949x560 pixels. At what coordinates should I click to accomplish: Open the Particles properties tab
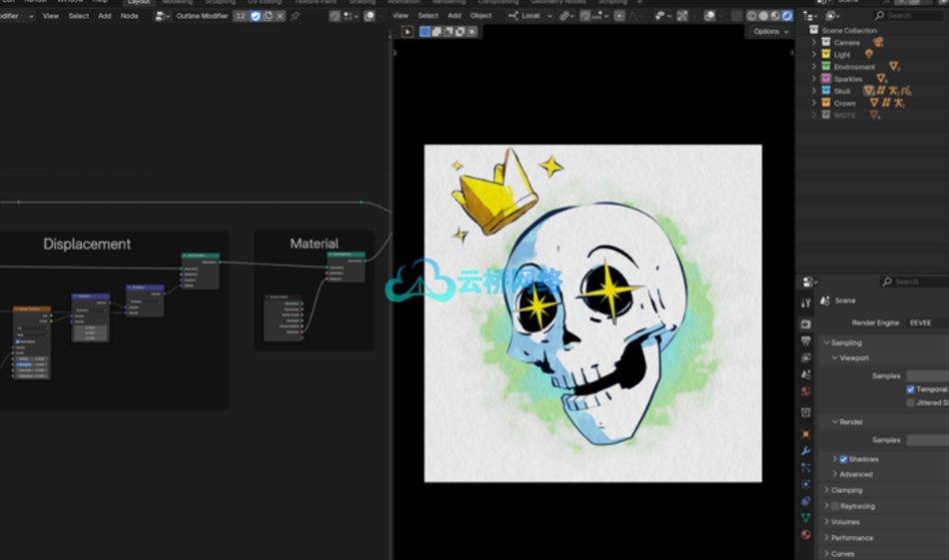point(805,467)
